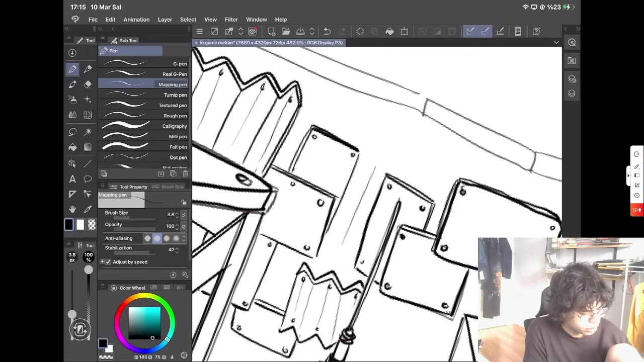Toggle snap to grid

coord(500,31)
